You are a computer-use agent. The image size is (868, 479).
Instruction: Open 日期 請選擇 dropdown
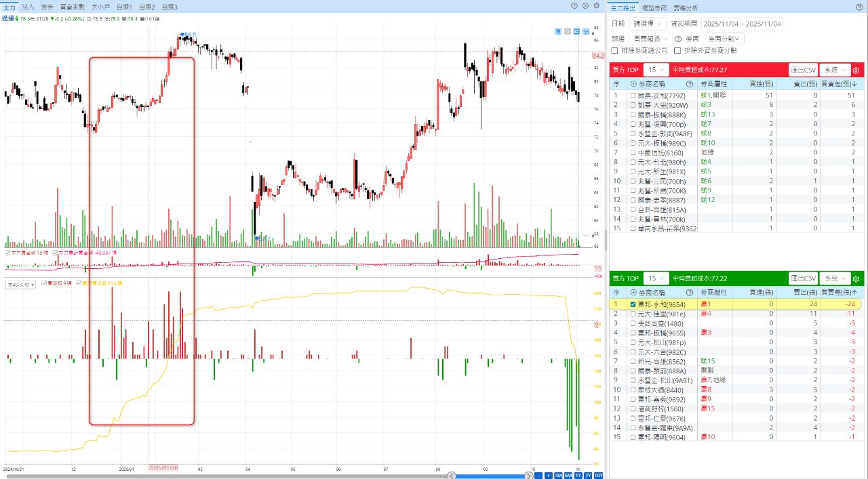pos(647,24)
